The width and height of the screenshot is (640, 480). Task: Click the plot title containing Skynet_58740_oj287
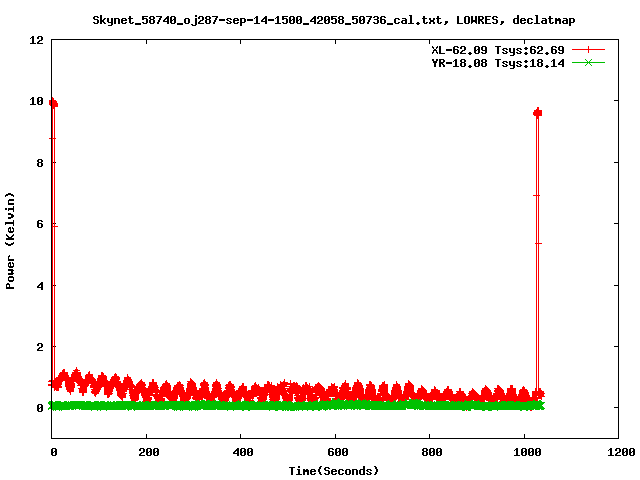coord(333,20)
